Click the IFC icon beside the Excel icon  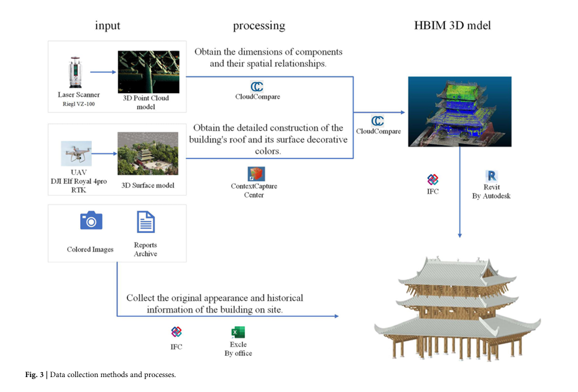click(x=177, y=332)
